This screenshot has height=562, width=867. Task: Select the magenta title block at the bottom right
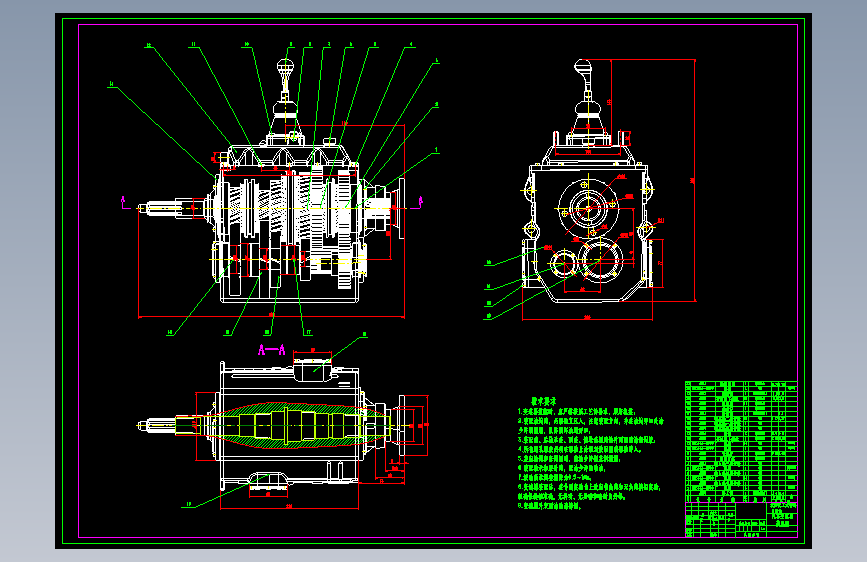coord(741,519)
